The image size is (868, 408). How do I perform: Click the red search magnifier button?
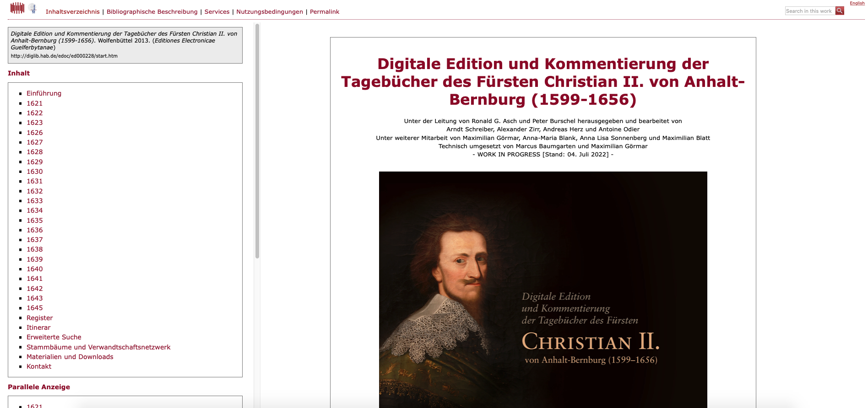tap(840, 11)
